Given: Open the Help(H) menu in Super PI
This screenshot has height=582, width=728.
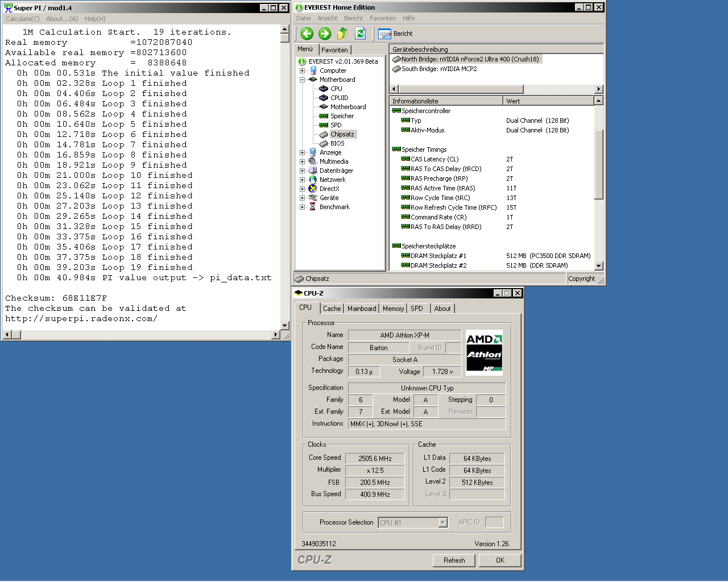Looking at the screenshot, I should 95,19.
